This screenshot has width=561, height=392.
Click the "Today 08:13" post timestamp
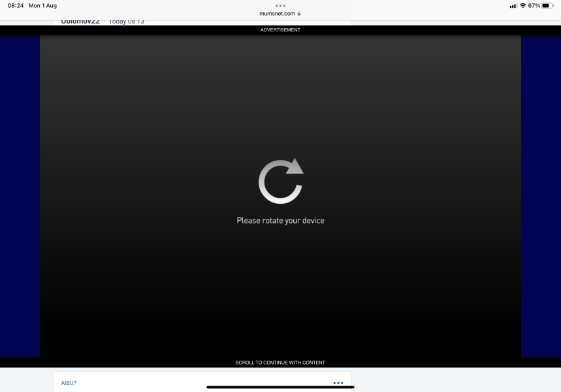(126, 22)
